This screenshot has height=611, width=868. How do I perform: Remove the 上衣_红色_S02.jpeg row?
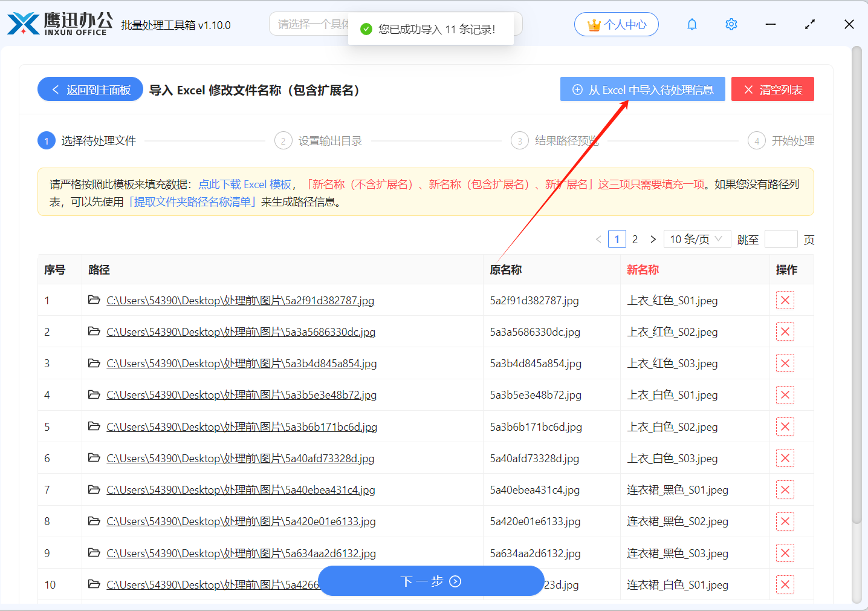[x=785, y=332]
